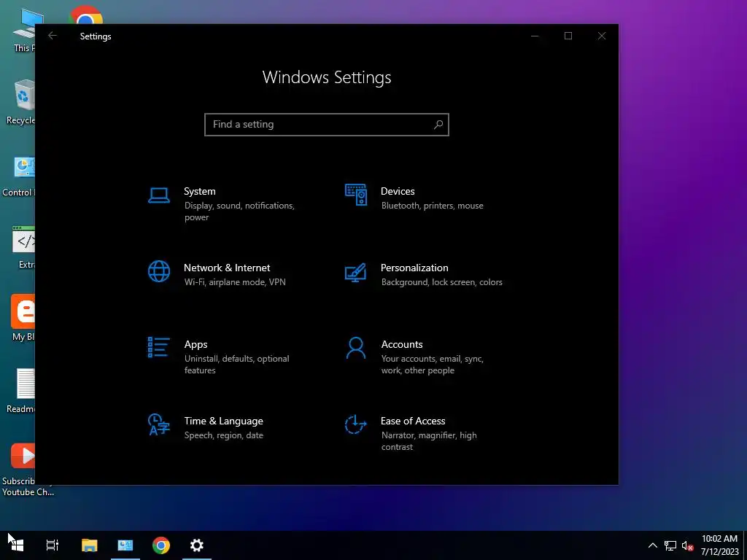The image size is (747, 560).
Task: Click 'Background, lock screen, colors' text
Action: coord(441,282)
